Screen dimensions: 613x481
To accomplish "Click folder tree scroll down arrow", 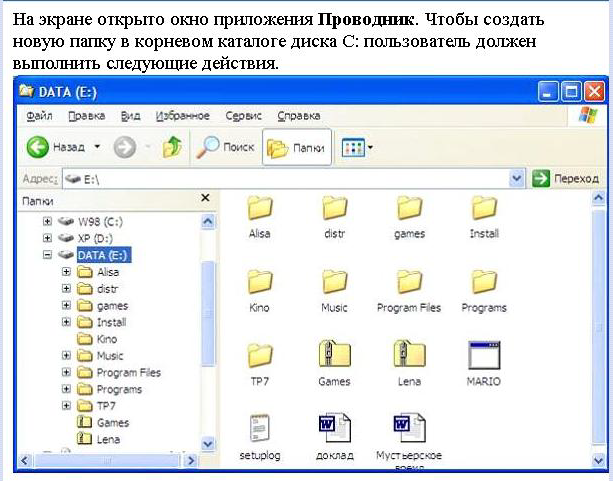I will click(208, 444).
